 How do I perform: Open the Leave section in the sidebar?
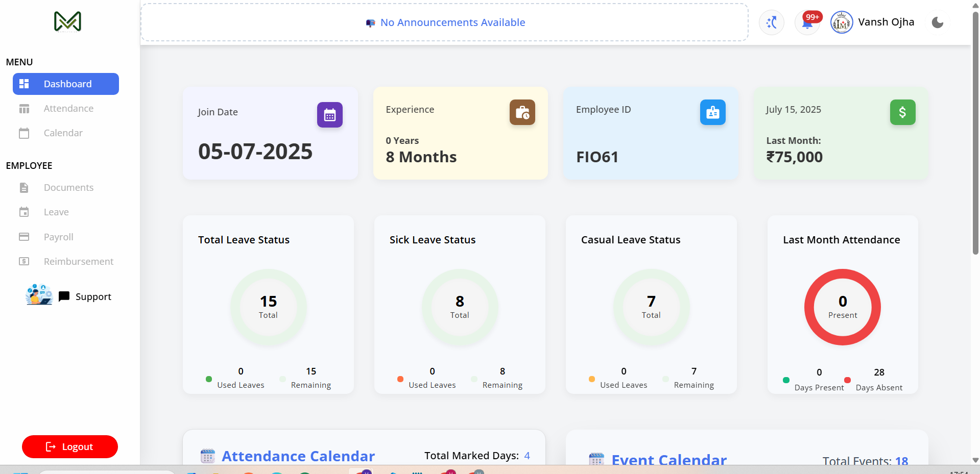point(56,212)
